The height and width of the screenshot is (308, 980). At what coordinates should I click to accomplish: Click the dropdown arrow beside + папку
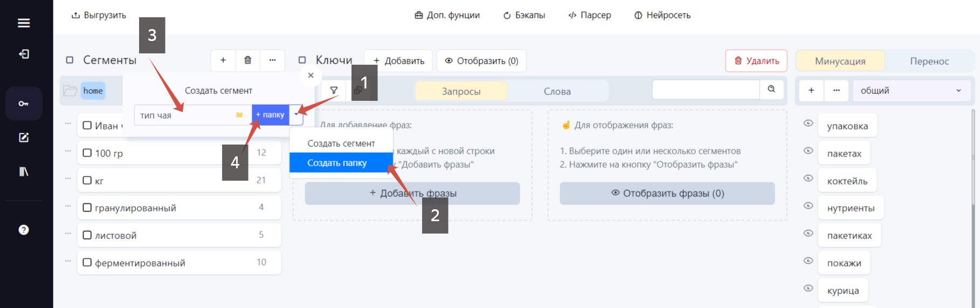click(296, 115)
